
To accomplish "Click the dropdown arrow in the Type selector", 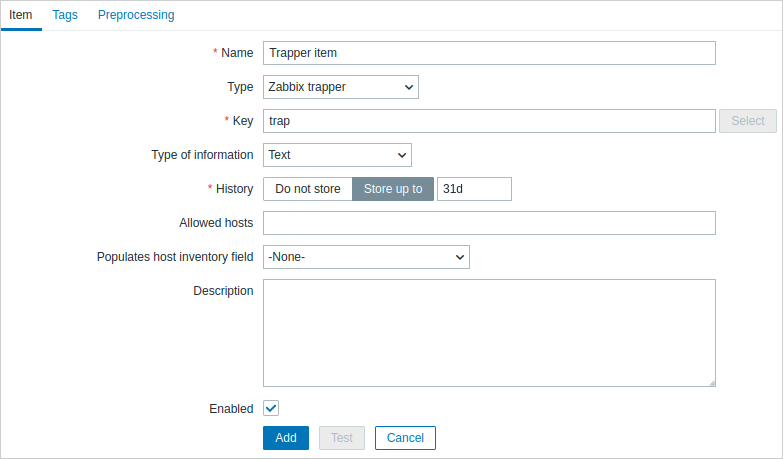I will point(408,87).
